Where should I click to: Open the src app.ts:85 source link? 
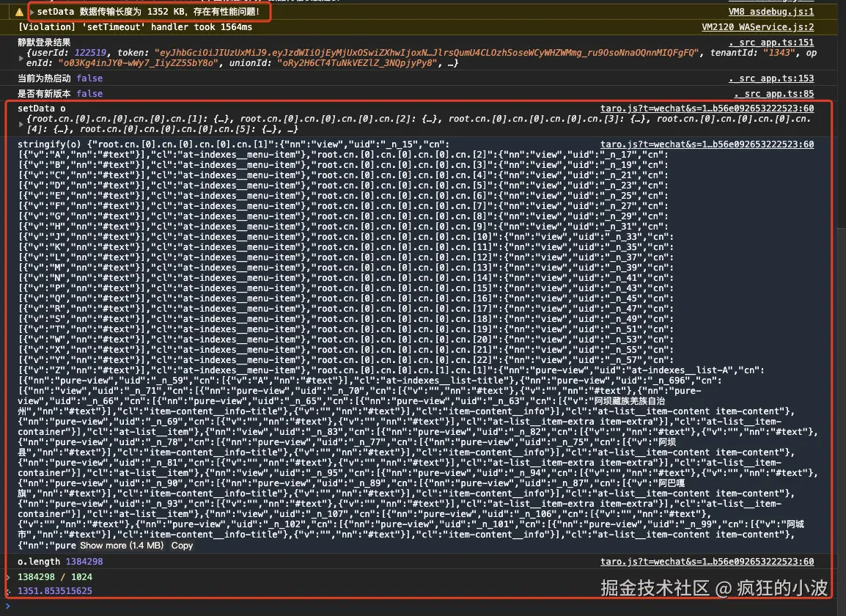[775, 94]
